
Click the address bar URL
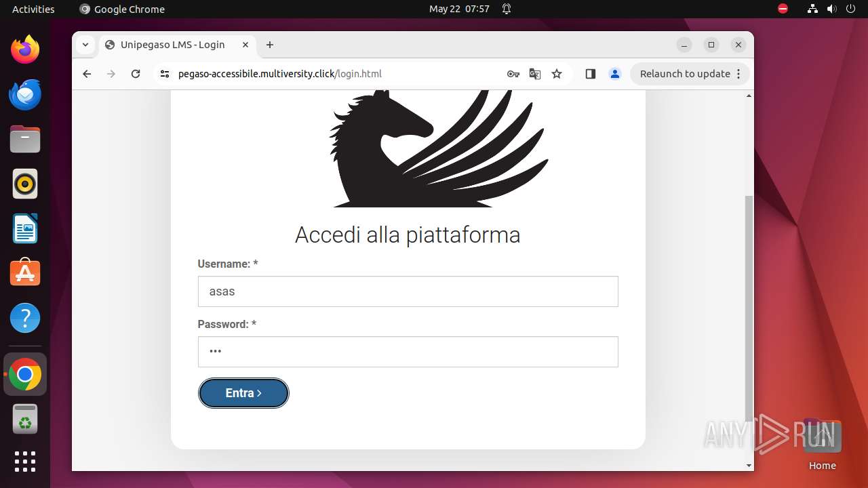tap(279, 74)
